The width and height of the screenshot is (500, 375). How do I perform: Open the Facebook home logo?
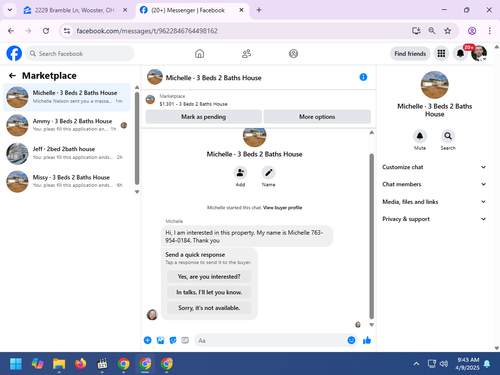coord(14,53)
